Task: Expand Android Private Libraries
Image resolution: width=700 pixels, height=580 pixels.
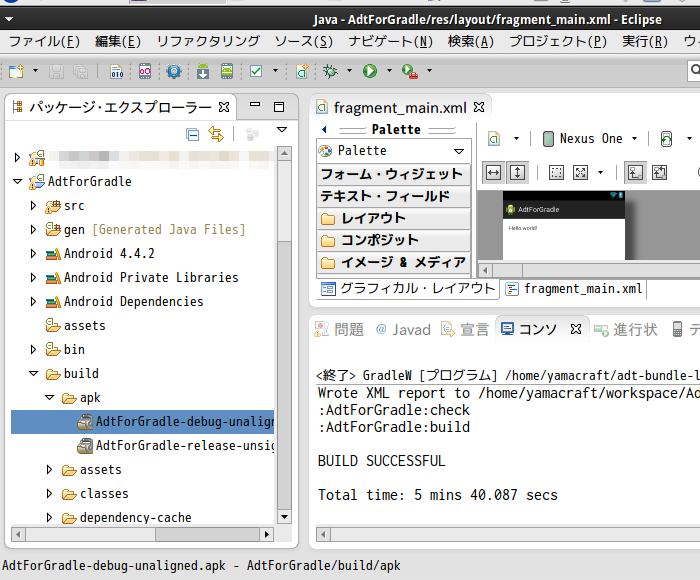Action: (33, 278)
